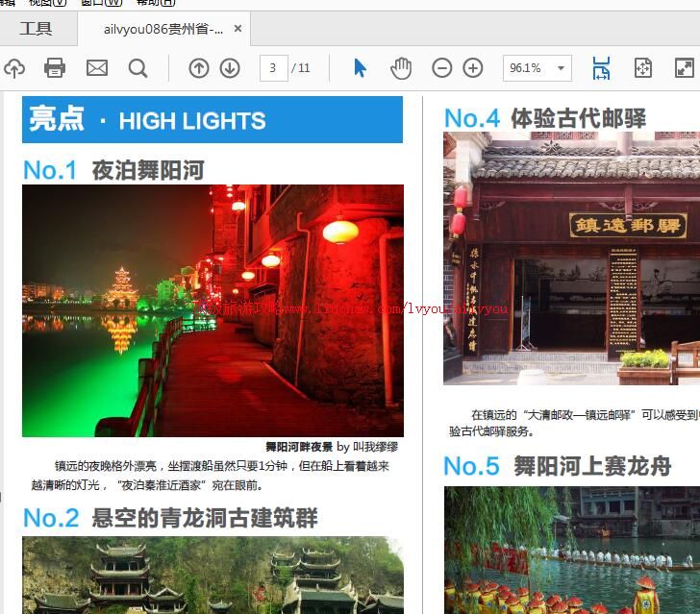Open the search magnifier tool
Viewport: 700px width, 614px height.
point(138,68)
